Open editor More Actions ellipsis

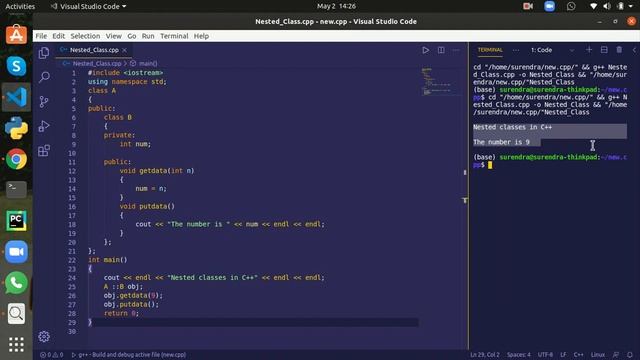click(456, 50)
